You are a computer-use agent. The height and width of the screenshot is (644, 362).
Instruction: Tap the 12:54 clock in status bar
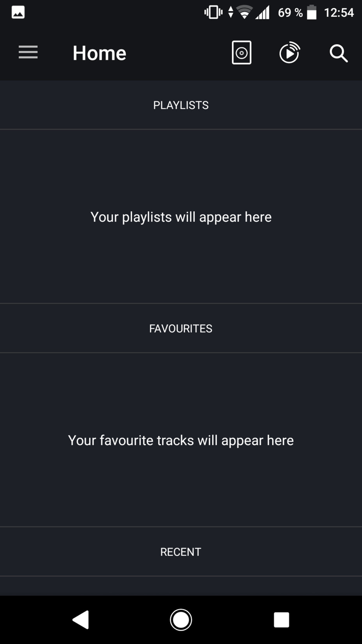click(x=339, y=12)
